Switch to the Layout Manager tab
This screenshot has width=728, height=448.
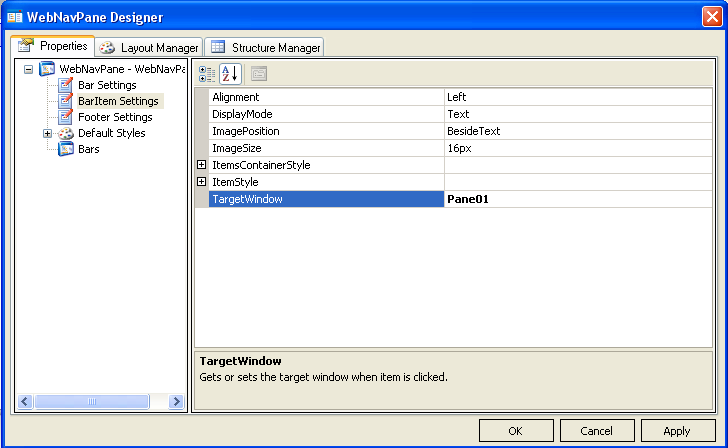click(x=149, y=47)
